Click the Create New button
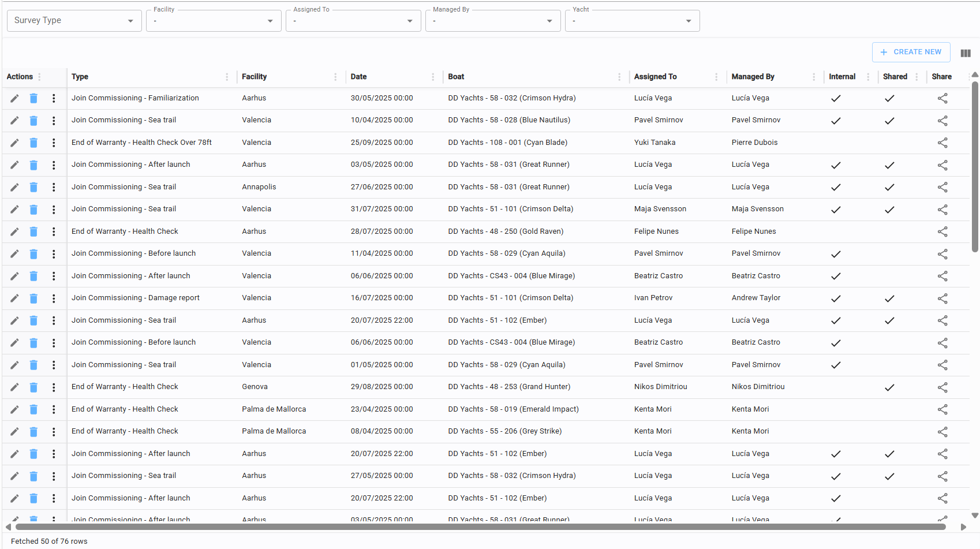Image resolution: width=980 pixels, height=549 pixels. [x=911, y=52]
